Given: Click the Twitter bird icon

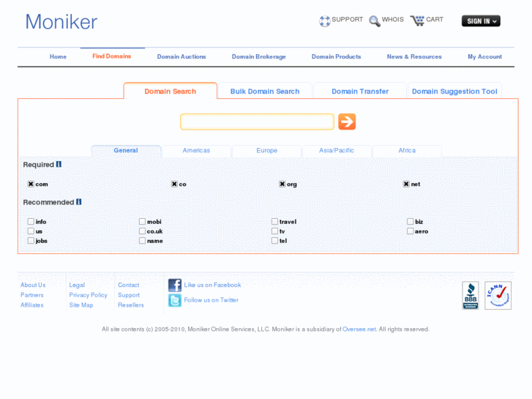Looking at the screenshot, I should pyautogui.click(x=175, y=300).
